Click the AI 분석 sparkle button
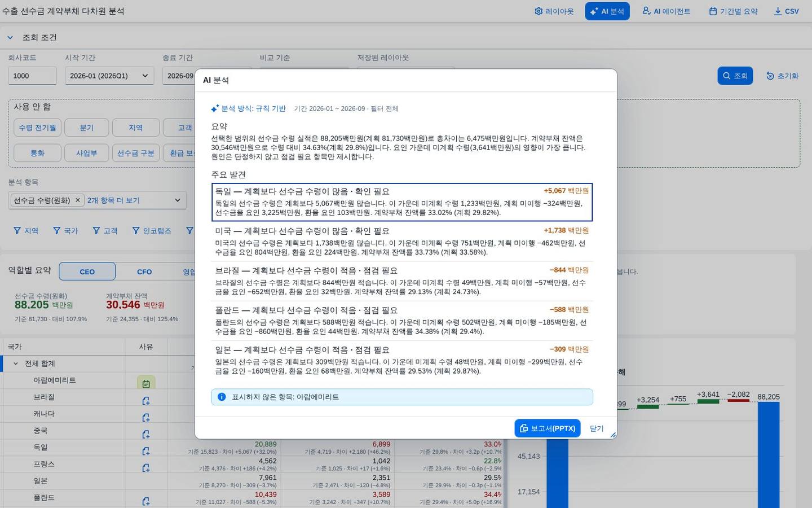 (x=607, y=11)
